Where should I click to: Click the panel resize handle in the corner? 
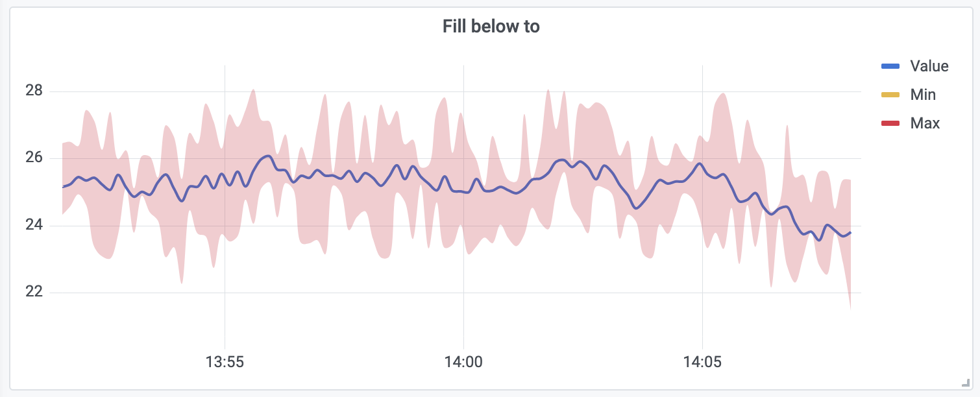point(964,383)
